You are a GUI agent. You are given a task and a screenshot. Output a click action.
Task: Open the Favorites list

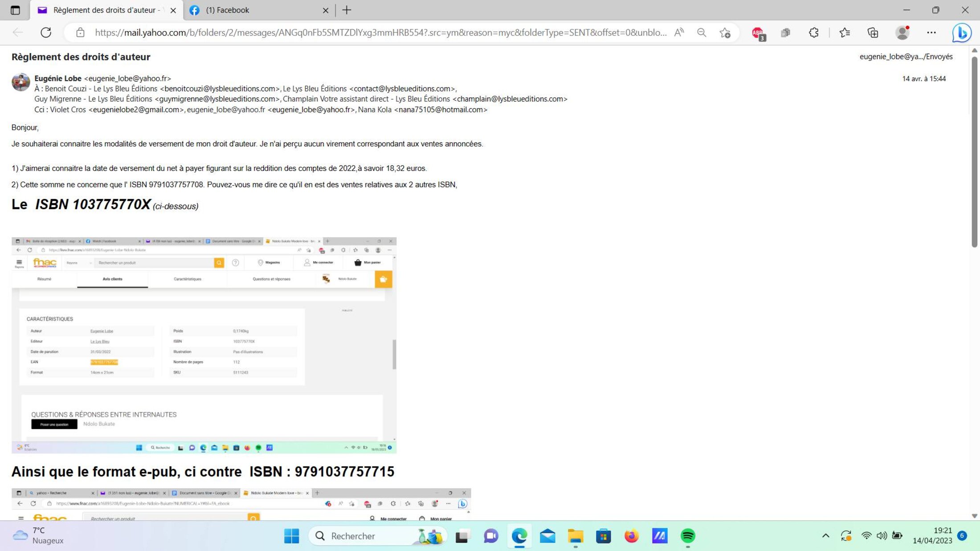point(845,32)
